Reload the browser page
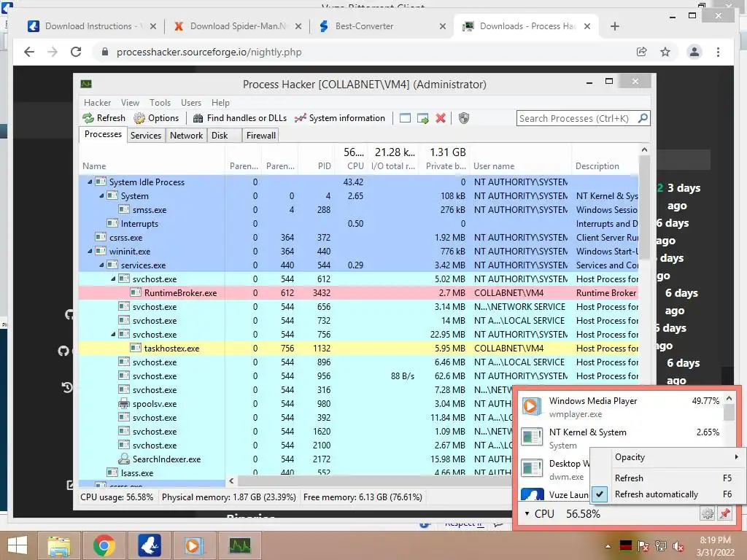This screenshot has height=560, width=747. point(76,52)
